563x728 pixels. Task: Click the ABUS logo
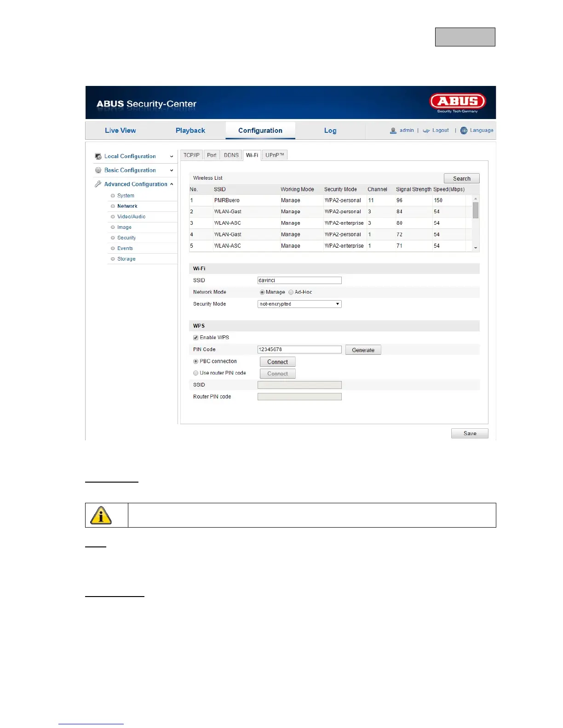457,103
